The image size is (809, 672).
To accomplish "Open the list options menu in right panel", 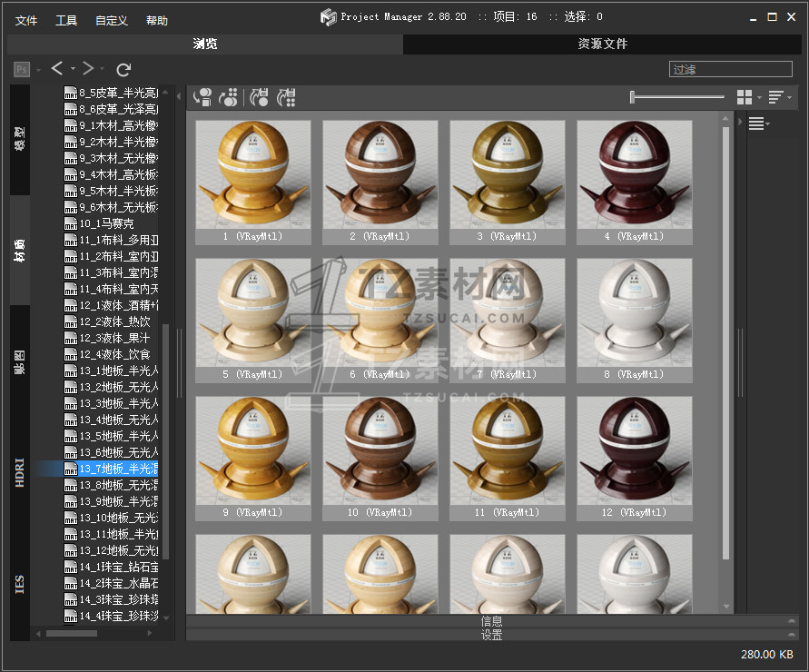I will [x=758, y=124].
